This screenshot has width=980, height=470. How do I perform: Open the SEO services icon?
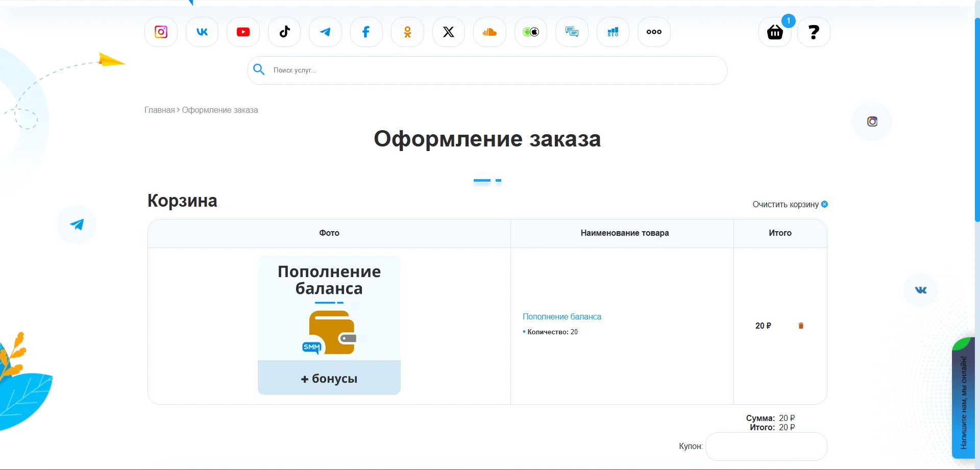(x=613, y=32)
